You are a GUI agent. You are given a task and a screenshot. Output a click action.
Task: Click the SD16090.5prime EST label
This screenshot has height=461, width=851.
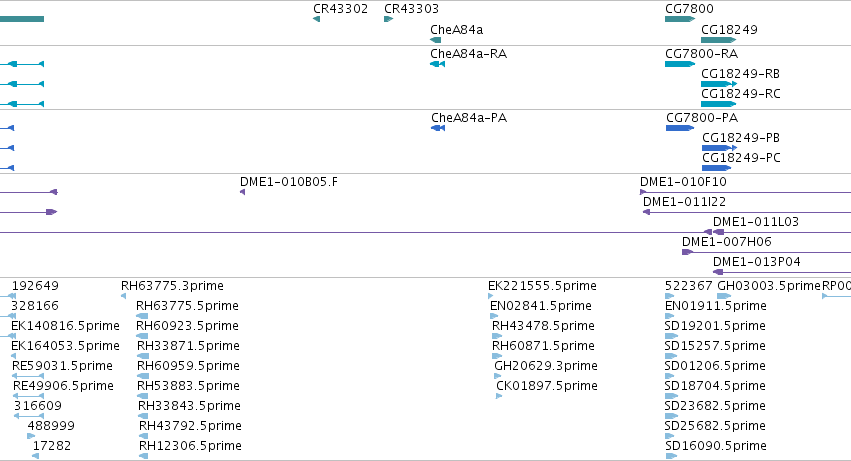coord(715,446)
